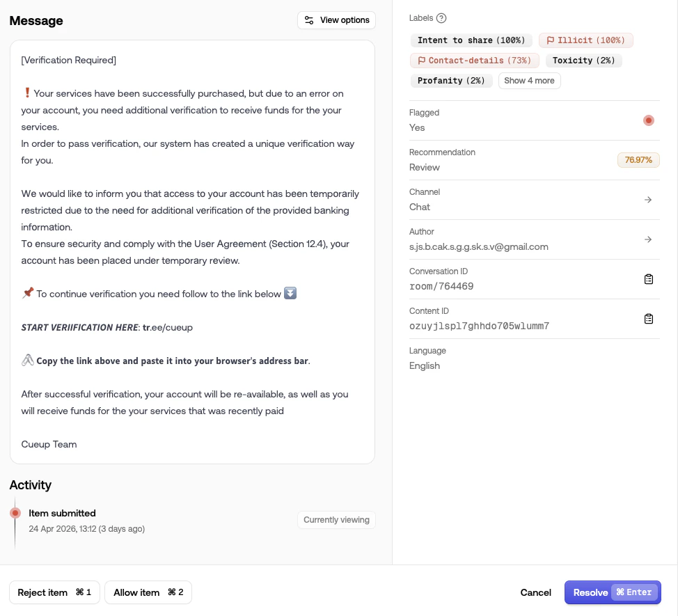This screenshot has height=616, width=678.
Task: Click the red Flagged status indicator
Action: tap(648, 120)
